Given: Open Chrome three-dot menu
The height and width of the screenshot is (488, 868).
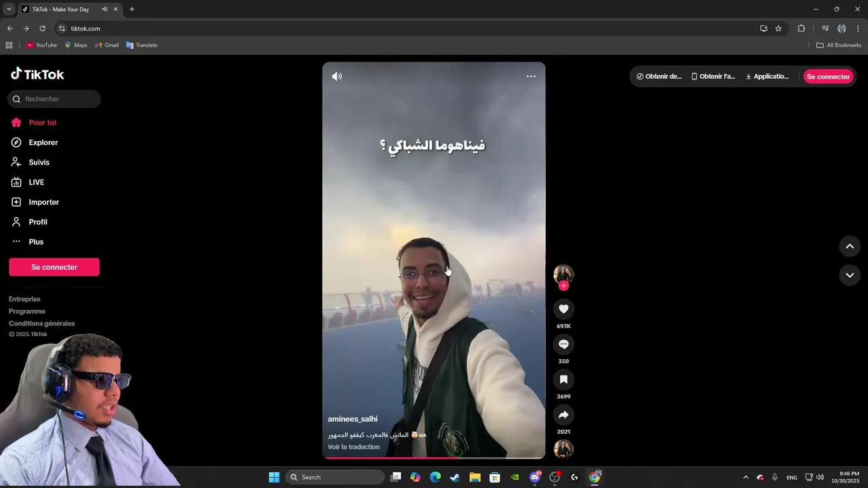Looking at the screenshot, I should [x=858, y=28].
